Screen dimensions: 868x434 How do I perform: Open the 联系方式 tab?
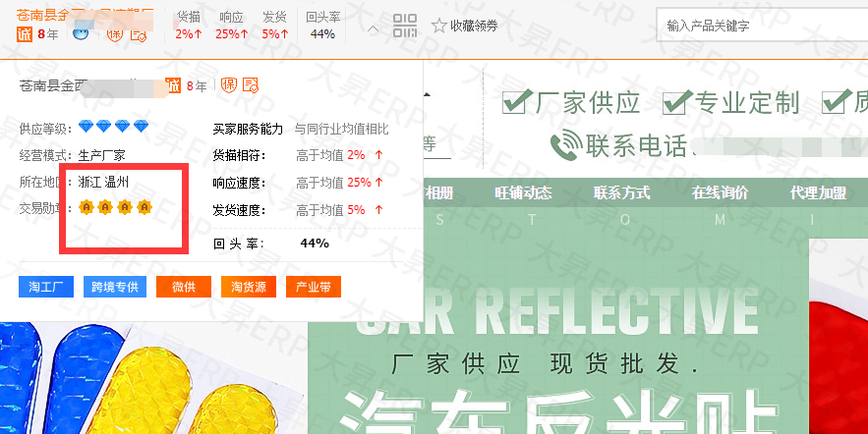621,192
